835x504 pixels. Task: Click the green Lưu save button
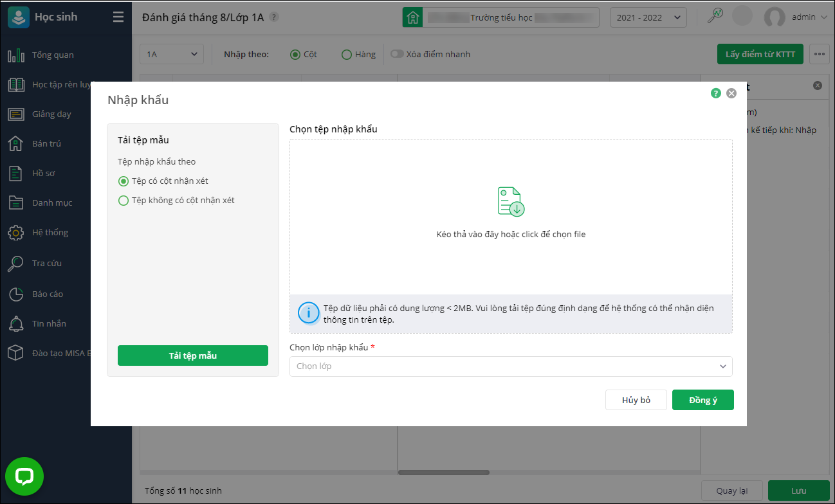pyautogui.click(x=799, y=491)
